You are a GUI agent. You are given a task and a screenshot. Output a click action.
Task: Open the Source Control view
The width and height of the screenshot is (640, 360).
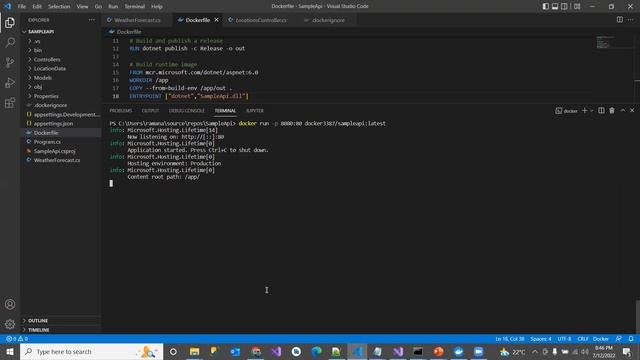[x=10, y=62]
